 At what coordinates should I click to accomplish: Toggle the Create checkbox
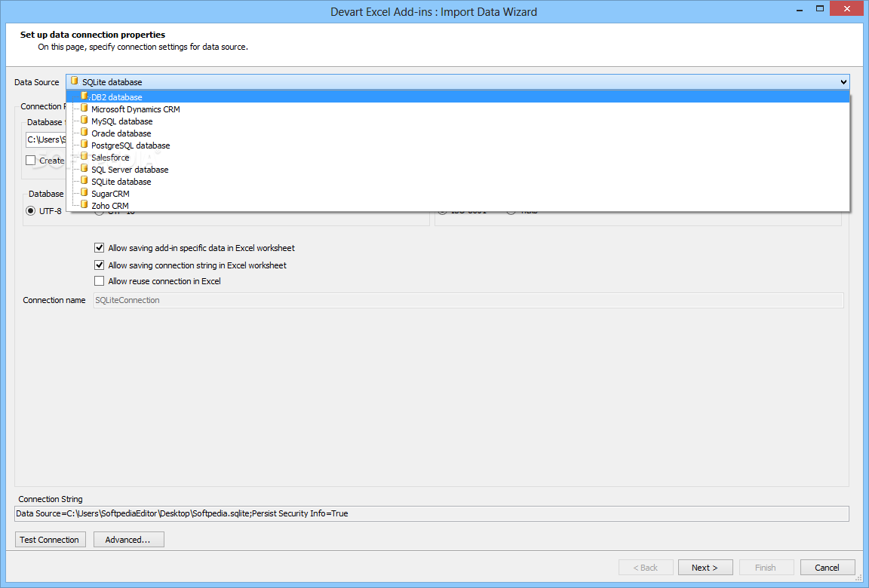(x=31, y=161)
